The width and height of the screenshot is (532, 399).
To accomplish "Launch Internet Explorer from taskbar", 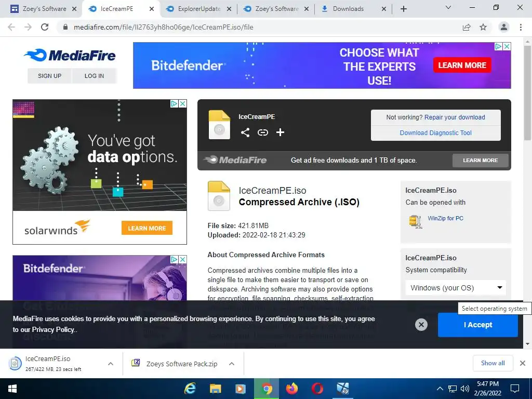I will pos(190,389).
